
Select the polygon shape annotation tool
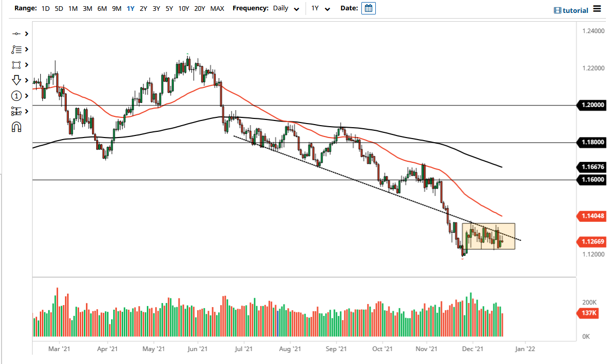17,65
